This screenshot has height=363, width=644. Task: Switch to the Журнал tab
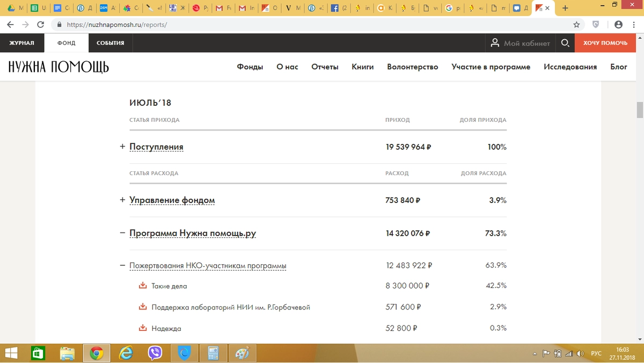[21, 43]
